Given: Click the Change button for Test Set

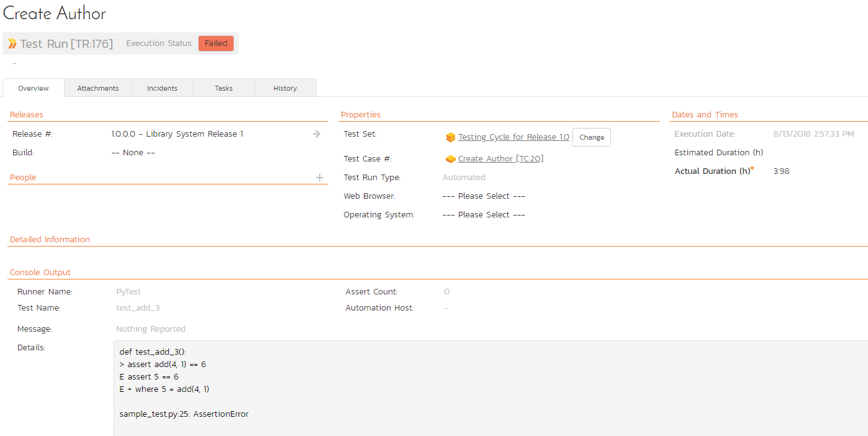Looking at the screenshot, I should (x=591, y=137).
